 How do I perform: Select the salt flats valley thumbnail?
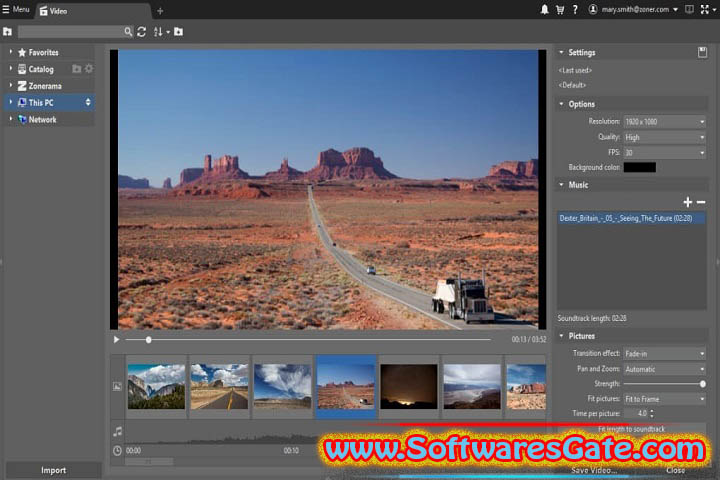tap(472, 387)
